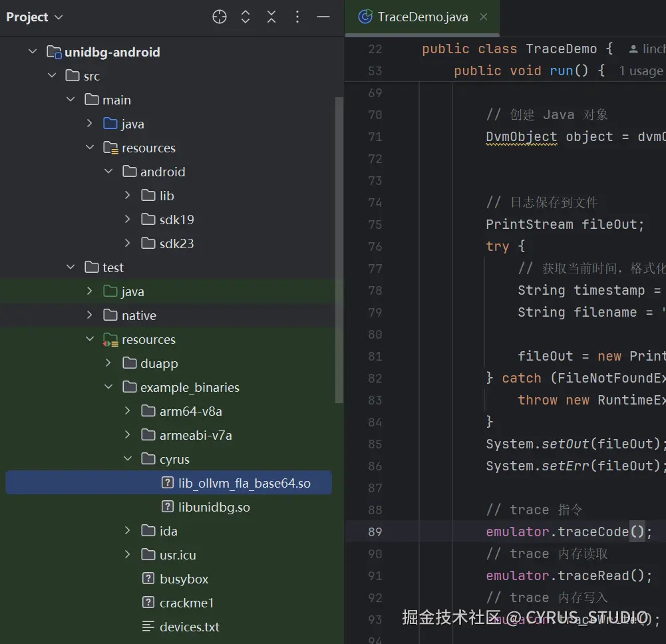
Task: Open the Project panel options menu (three dots)
Action: (x=297, y=17)
